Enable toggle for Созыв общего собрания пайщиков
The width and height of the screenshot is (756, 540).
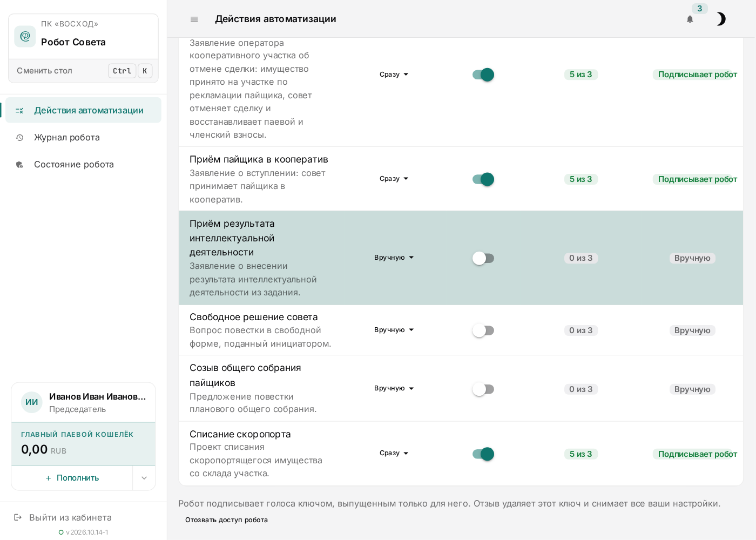point(483,389)
